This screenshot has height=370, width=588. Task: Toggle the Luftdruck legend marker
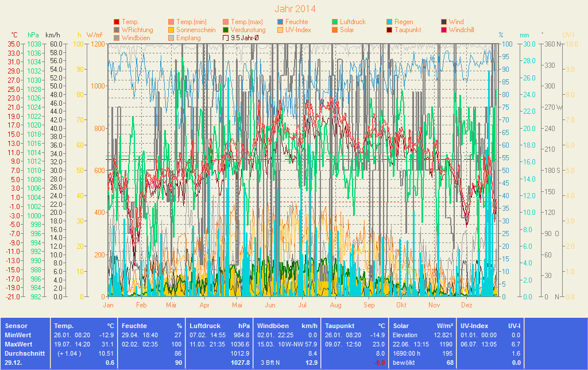point(335,22)
